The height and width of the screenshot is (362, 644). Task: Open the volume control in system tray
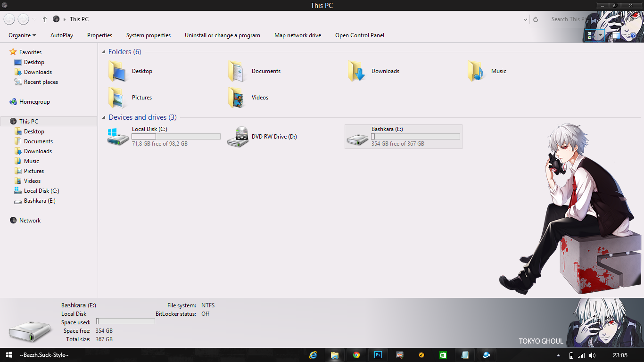tap(593, 355)
